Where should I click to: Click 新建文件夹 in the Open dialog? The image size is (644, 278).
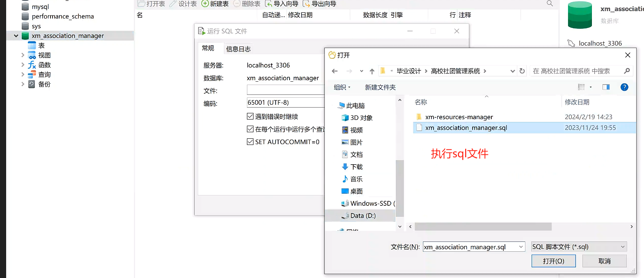[x=380, y=87]
